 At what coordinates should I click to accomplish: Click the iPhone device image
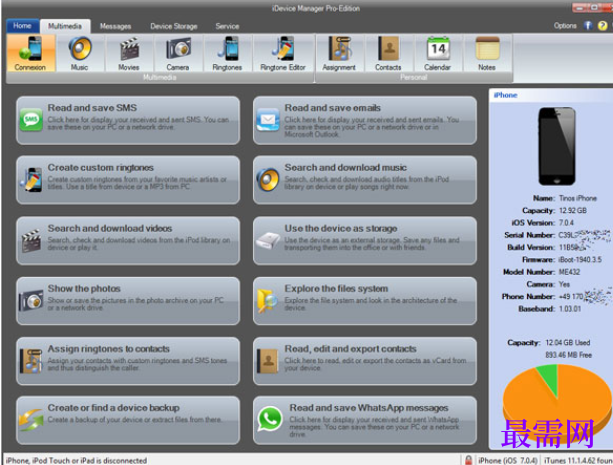[557, 146]
